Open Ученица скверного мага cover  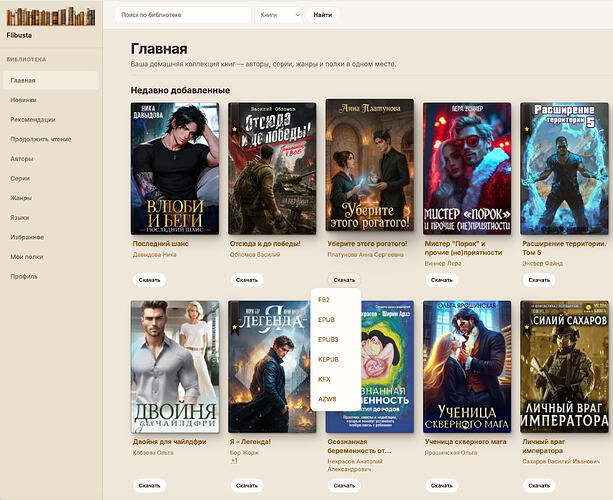pyautogui.click(x=467, y=367)
